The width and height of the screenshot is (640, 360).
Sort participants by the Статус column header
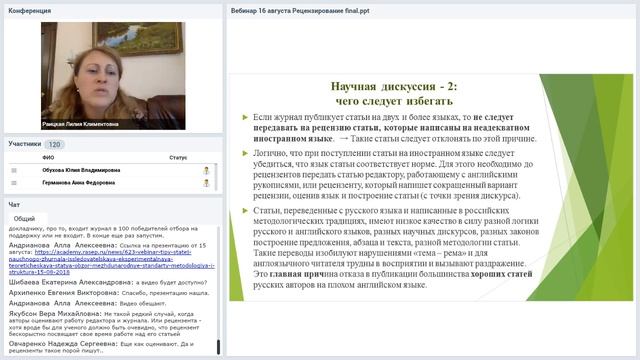(x=178, y=158)
